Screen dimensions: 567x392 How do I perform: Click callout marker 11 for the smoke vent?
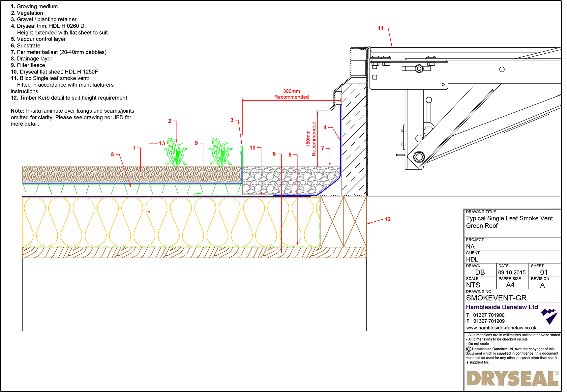click(x=381, y=28)
